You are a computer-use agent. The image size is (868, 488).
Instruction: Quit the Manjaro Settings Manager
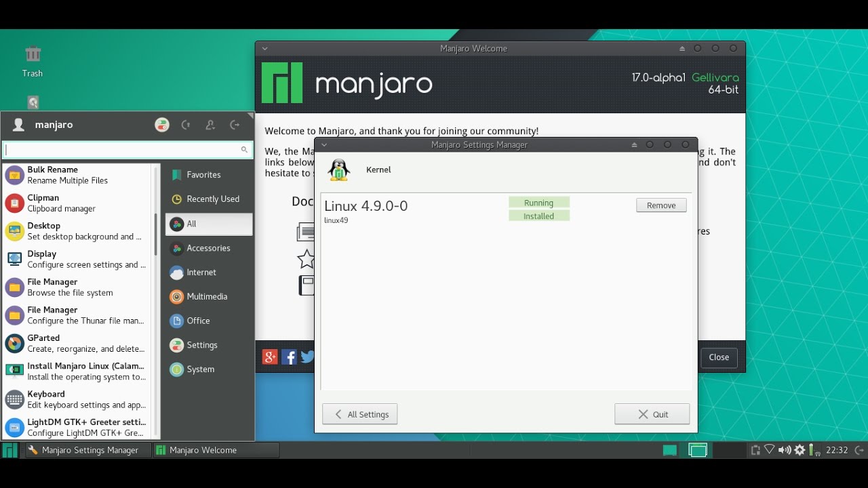(652, 414)
